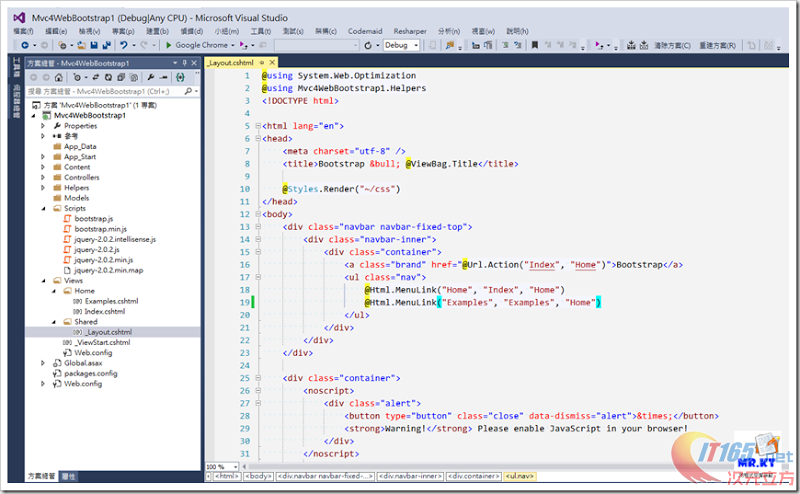Start debugging with Google Chrome play button

pos(168,45)
